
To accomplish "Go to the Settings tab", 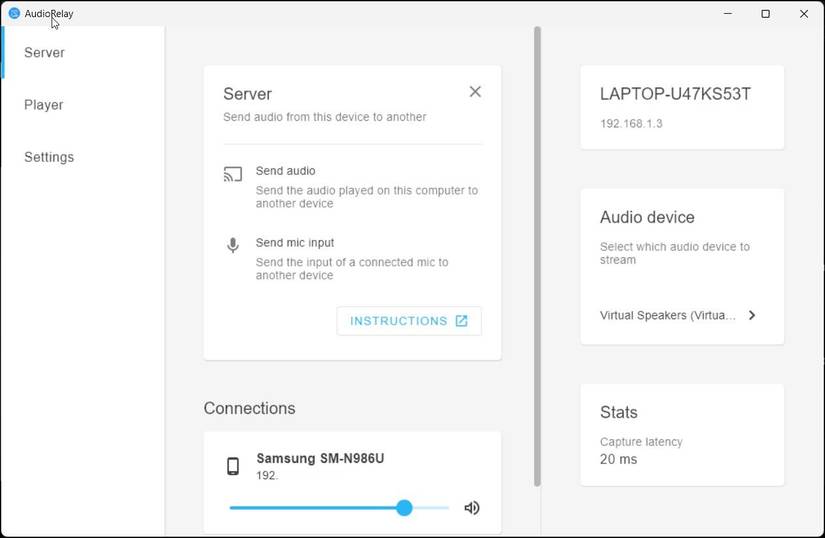I will (49, 157).
